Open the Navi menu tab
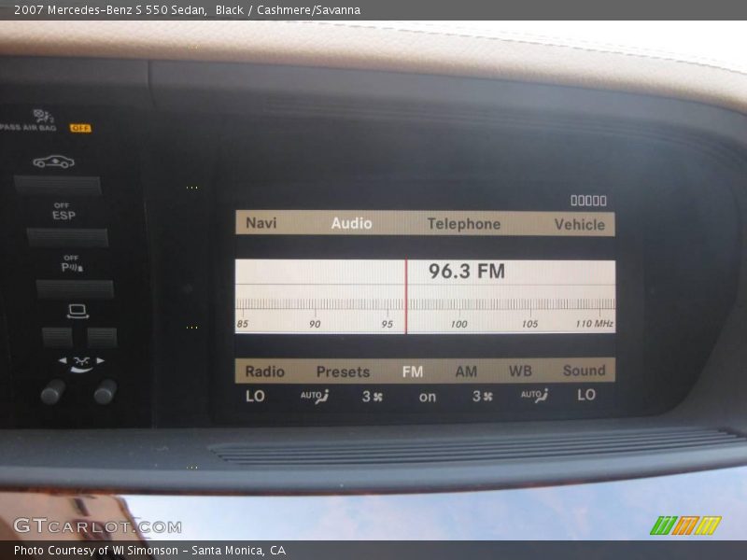 pos(261,223)
